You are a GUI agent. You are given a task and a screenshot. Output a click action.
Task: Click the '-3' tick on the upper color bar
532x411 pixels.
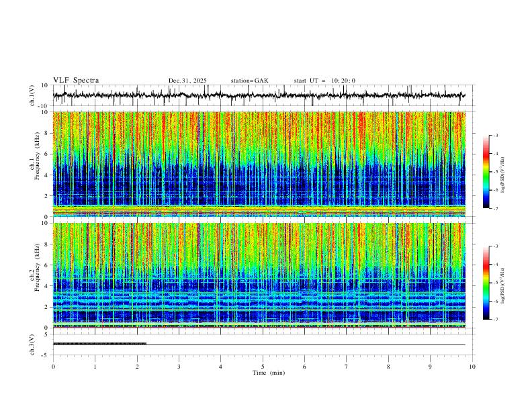495,135
